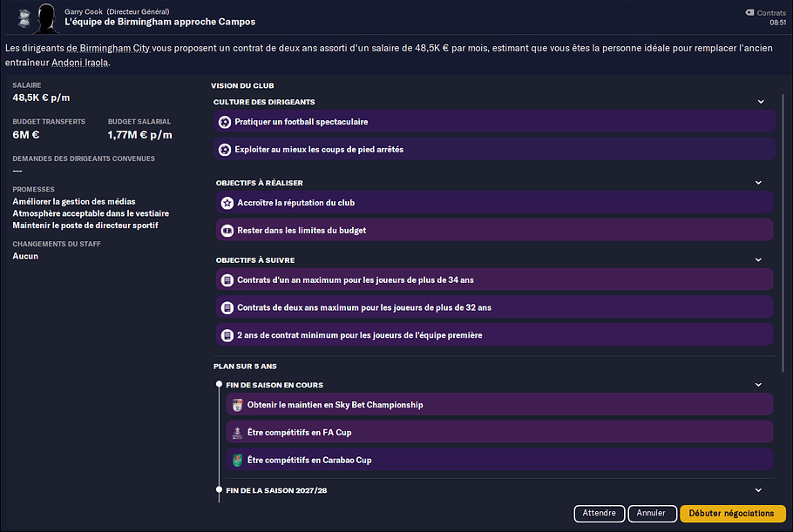Expand the 'Fin de la saison 2027/28' section
793x532 pixels.
pos(758,490)
